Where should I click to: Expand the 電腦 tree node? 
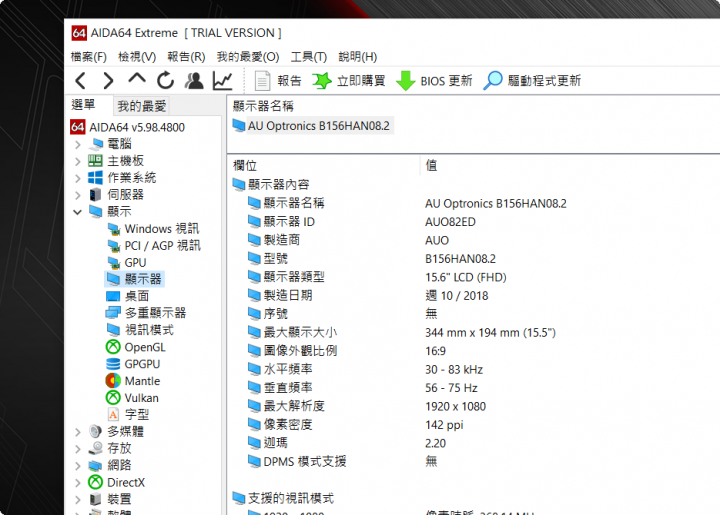(78, 145)
